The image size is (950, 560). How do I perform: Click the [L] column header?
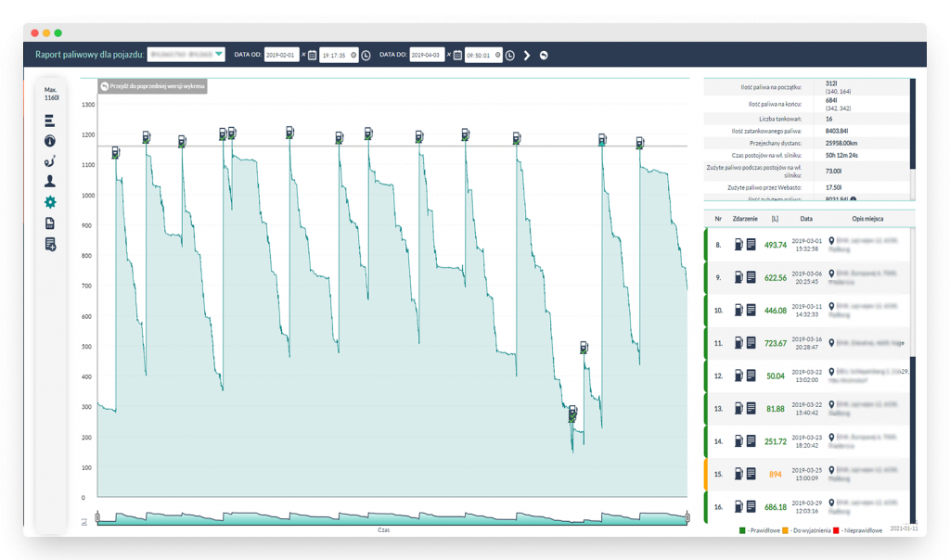click(775, 219)
